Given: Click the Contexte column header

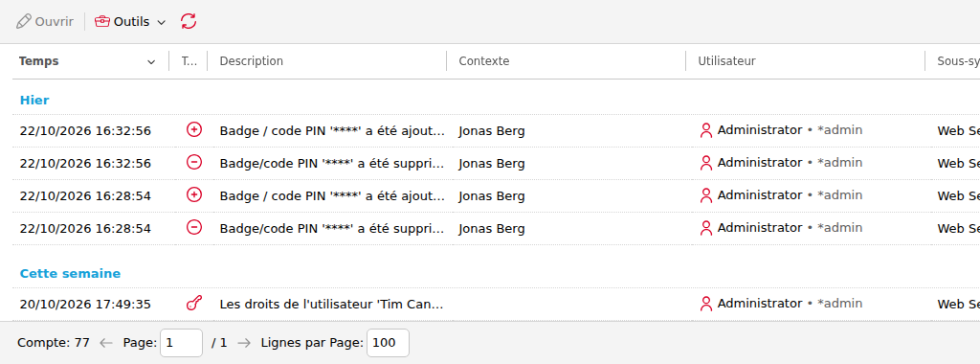Looking at the screenshot, I should point(483,61).
